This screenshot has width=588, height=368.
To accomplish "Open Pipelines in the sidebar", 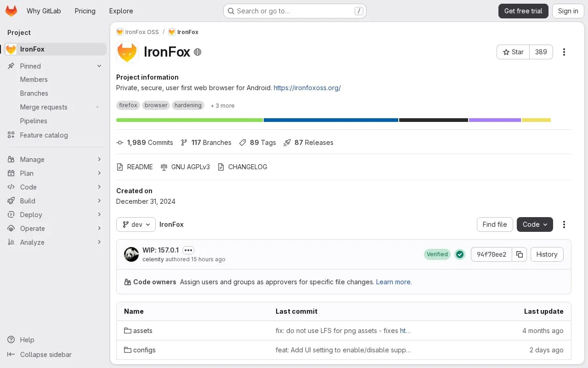I will click(34, 121).
